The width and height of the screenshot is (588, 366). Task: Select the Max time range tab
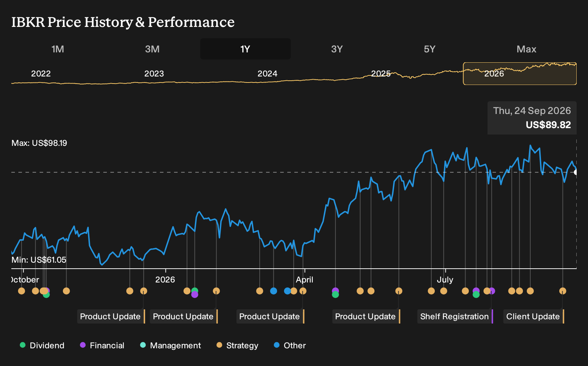tap(526, 49)
